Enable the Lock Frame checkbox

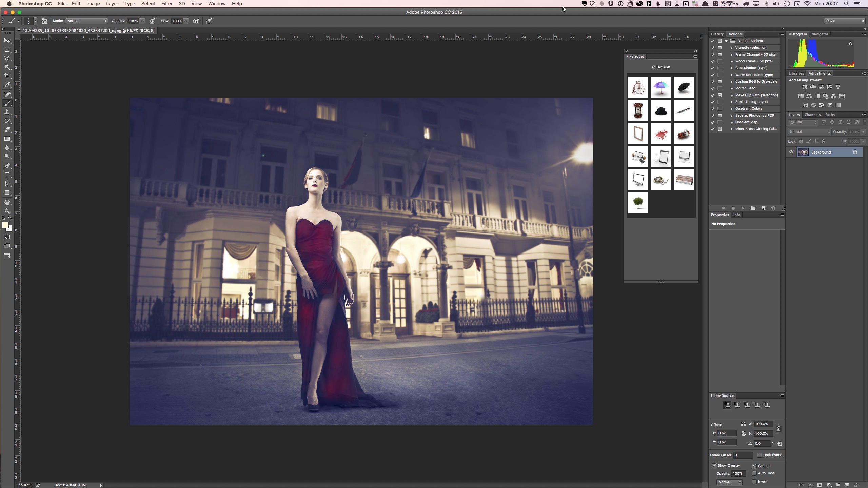click(759, 455)
